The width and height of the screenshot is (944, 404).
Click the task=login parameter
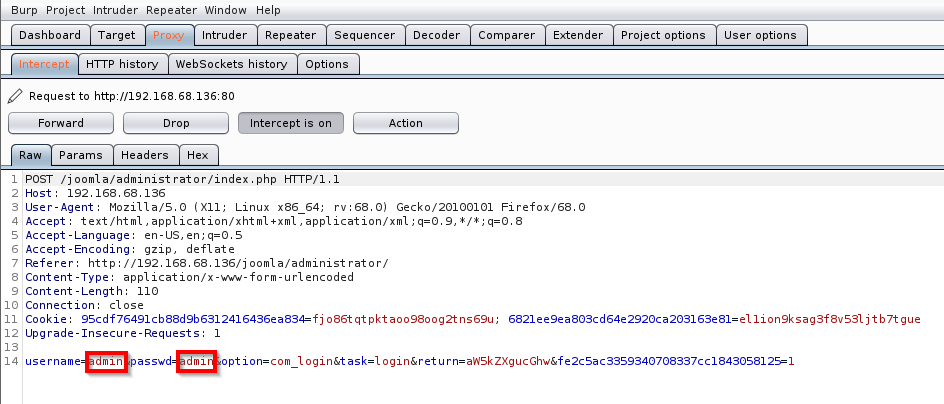click(x=376, y=361)
